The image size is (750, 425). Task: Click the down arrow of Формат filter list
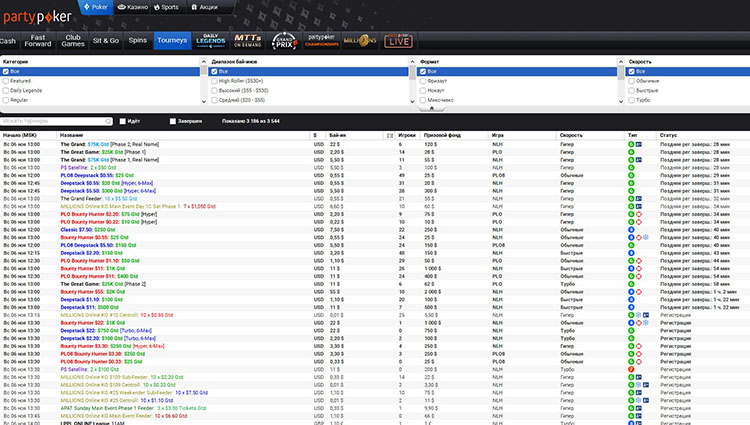click(x=621, y=101)
